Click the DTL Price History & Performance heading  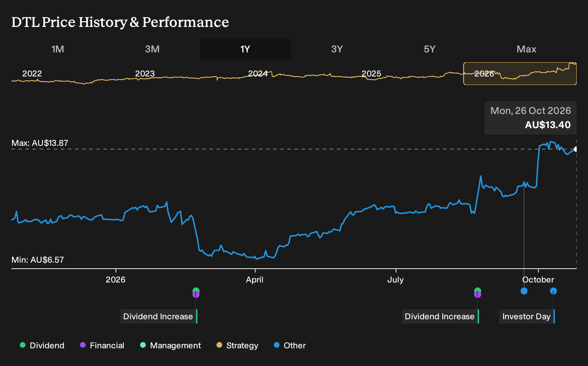(120, 22)
